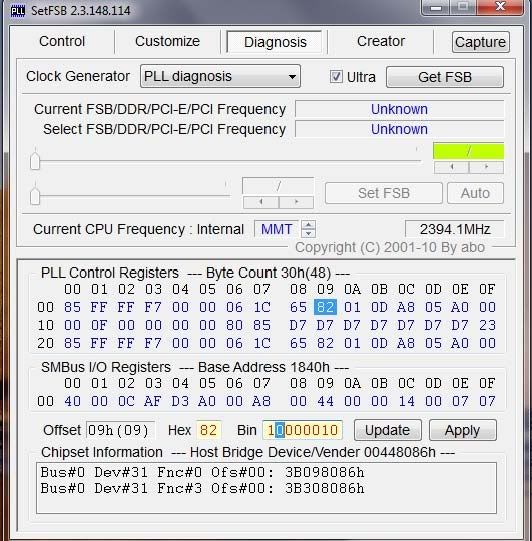This screenshot has width=532, height=541.
Task: Select SMBus register value 40
Action: tap(72, 401)
